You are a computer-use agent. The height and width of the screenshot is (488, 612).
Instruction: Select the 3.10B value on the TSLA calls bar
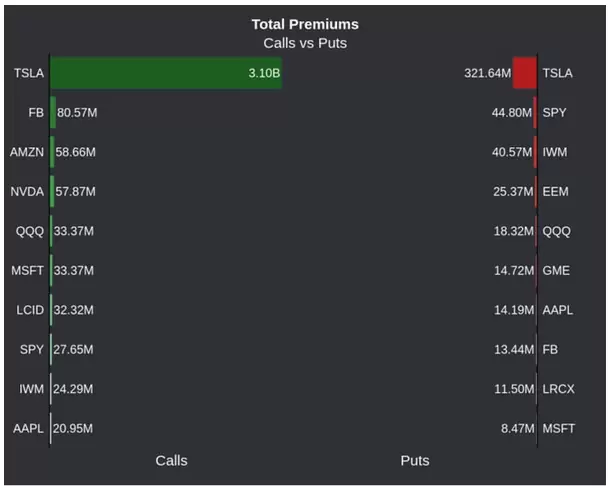coord(264,73)
